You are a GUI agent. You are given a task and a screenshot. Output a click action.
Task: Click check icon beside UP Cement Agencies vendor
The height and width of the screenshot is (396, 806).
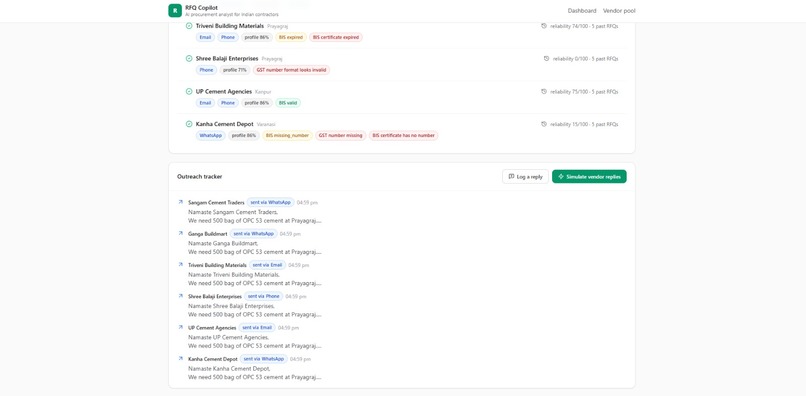click(189, 92)
